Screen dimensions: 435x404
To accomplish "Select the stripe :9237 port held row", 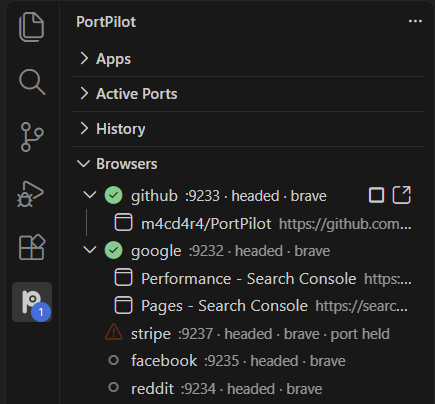I will tap(247, 333).
